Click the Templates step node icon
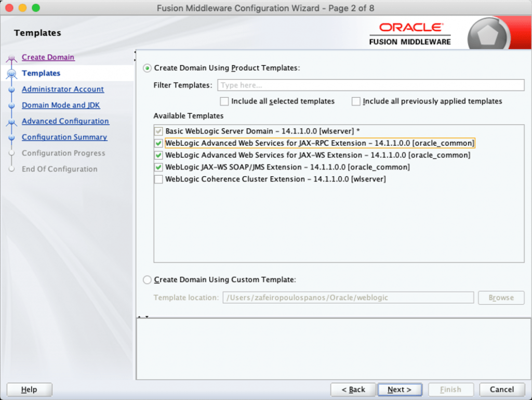This screenshot has width=532, height=400. tap(11, 73)
